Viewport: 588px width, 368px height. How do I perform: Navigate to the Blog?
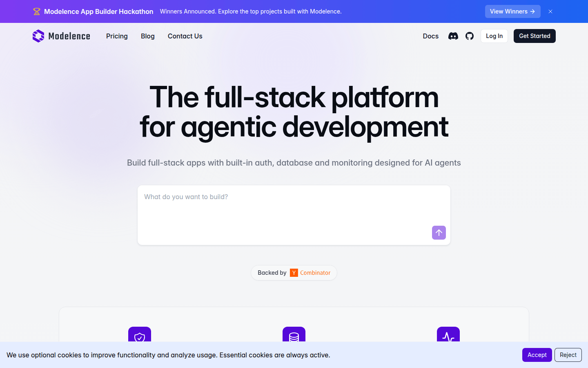pyautogui.click(x=147, y=36)
